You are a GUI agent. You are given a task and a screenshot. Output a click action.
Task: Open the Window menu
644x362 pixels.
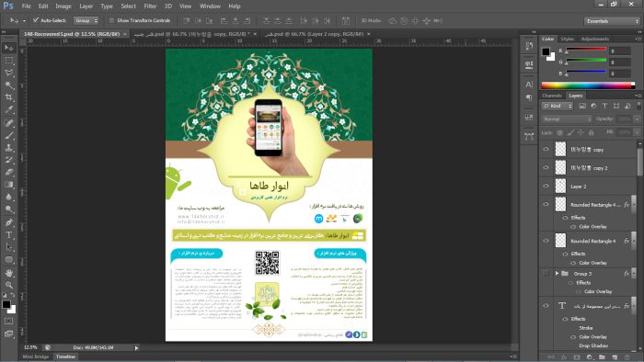(x=210, y=6)
